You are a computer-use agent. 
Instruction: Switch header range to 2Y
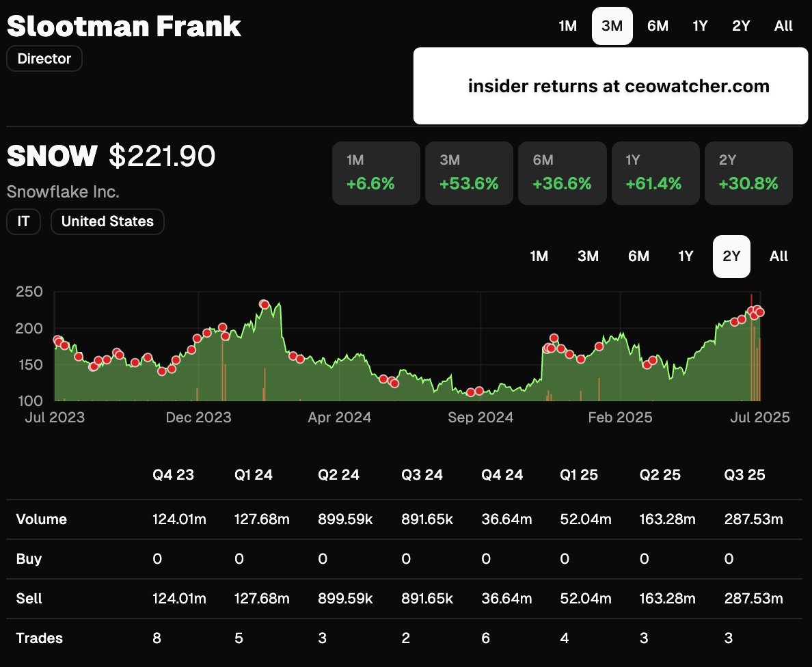(x=741, y=26)
